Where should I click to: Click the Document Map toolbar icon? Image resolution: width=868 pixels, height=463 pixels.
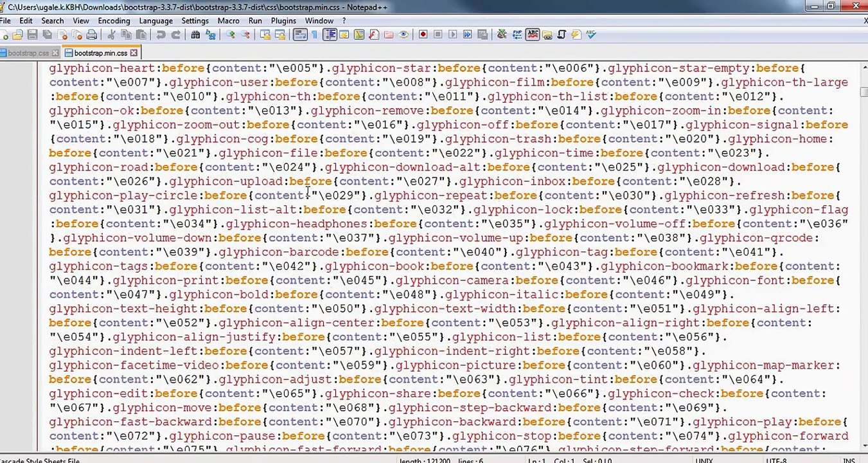pyautogui.click(x=359, y=35)
